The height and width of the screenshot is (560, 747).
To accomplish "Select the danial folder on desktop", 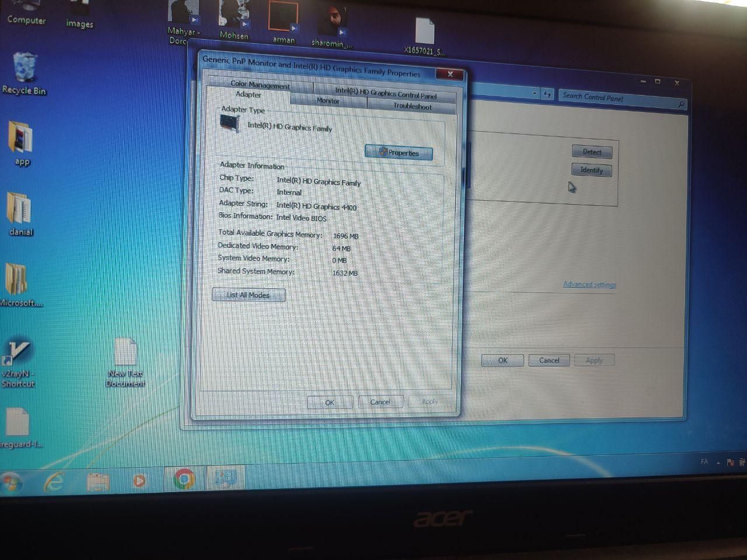I will coord(20,213).
